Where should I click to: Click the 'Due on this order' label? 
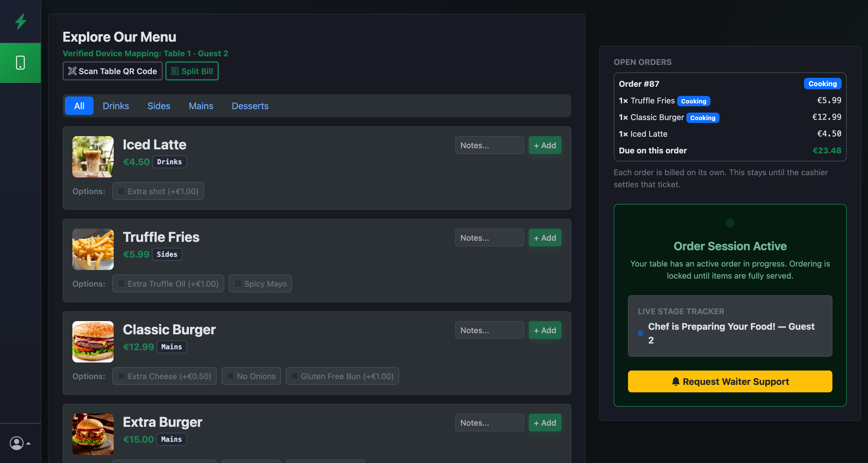[653, 151]
